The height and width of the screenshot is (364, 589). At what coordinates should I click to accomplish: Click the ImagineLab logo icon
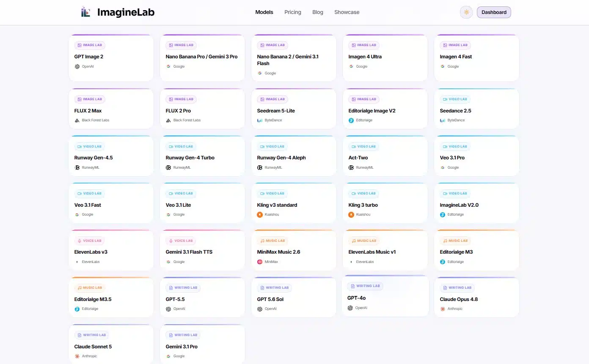(86, 12)
